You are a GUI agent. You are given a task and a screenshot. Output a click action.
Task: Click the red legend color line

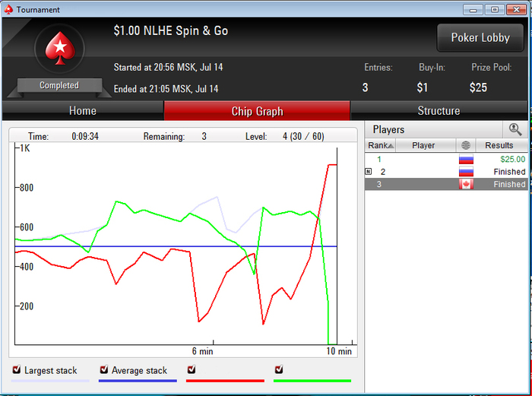225,381
